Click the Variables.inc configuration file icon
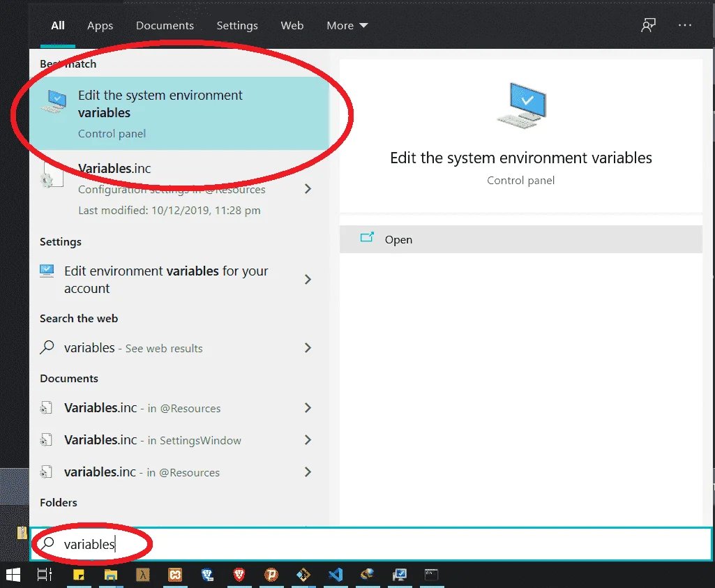This screenshot has width=715, height=588. point(52,177)
